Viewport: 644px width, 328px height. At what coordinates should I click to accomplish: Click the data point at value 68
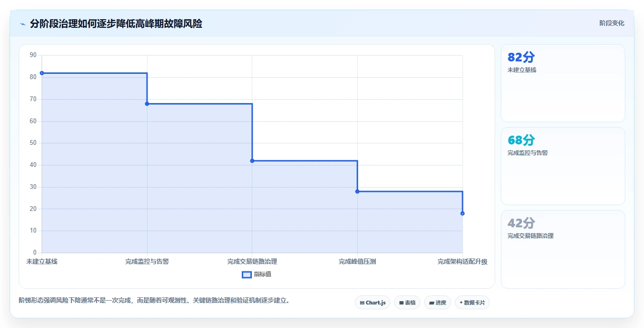pos(147,104)
